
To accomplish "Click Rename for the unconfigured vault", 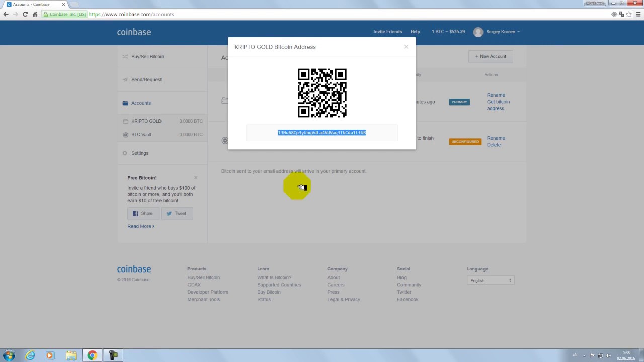I will coord(496,138).
